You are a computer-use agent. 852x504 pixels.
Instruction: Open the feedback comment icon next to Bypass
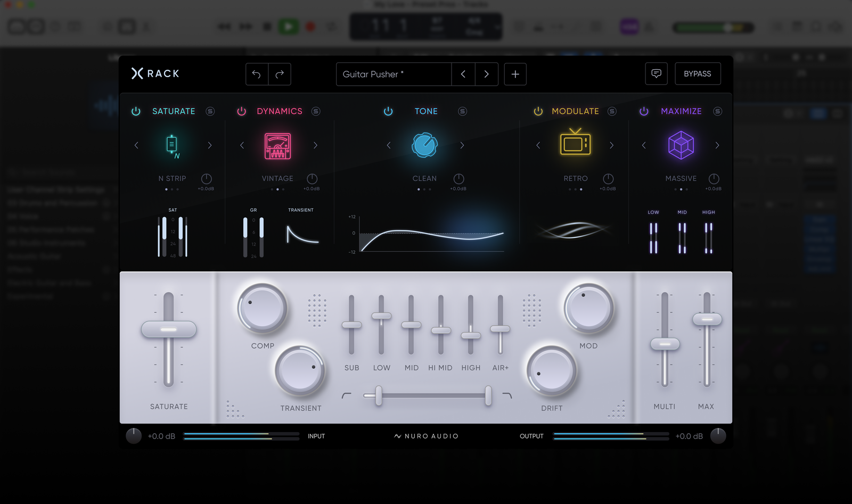tap(656, 73)
